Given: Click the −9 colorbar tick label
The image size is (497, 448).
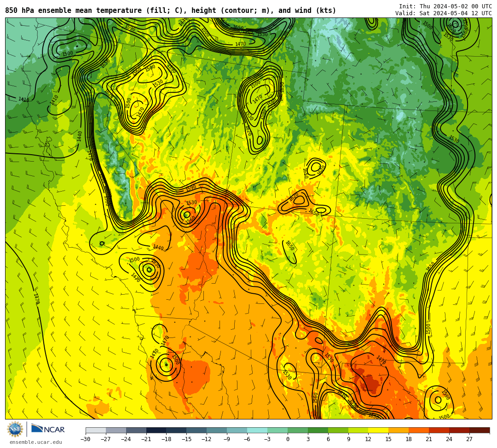Looking at the screenshot, I should pos(227,439).
